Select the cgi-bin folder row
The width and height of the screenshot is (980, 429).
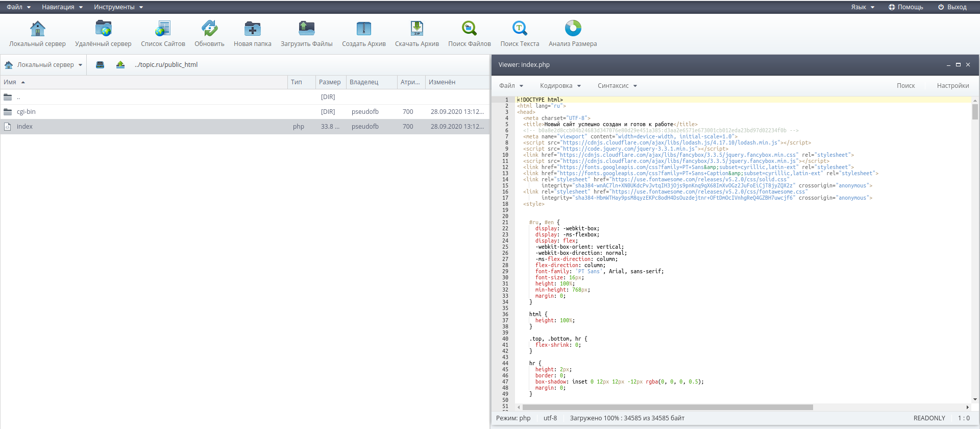point(26,112)
